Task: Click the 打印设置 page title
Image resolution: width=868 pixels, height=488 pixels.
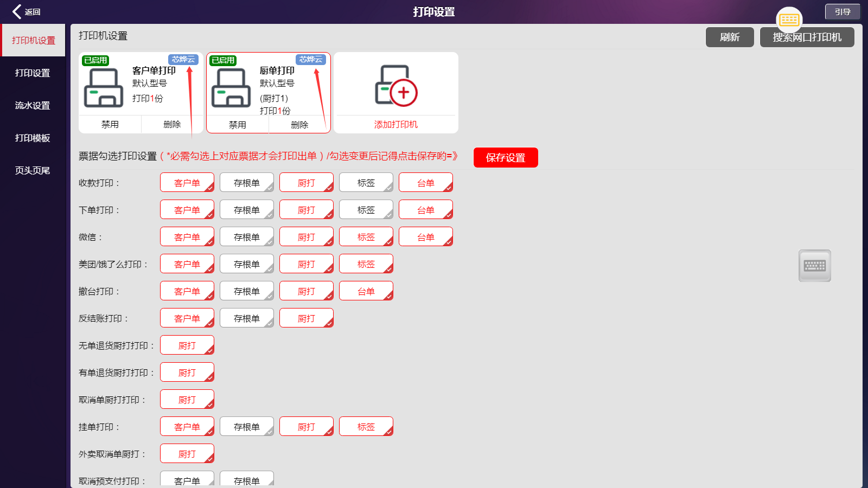Action: (434, 12)
